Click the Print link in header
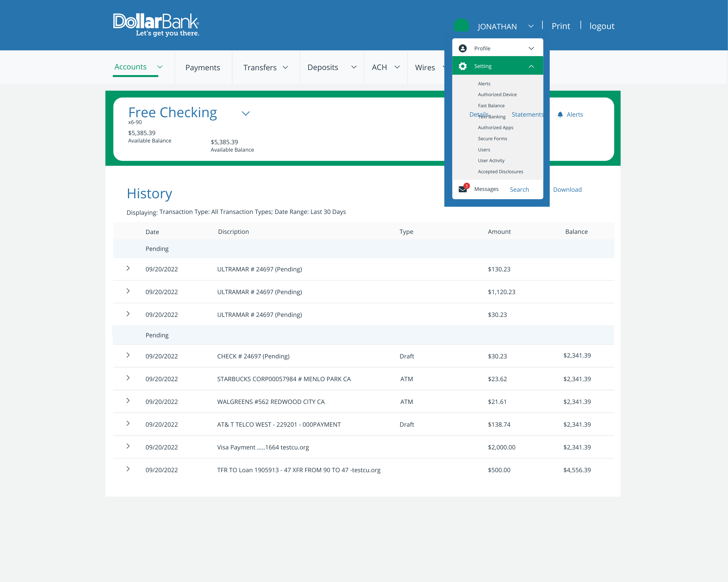The height and width of the screenshot is (582, 728). 561,26
